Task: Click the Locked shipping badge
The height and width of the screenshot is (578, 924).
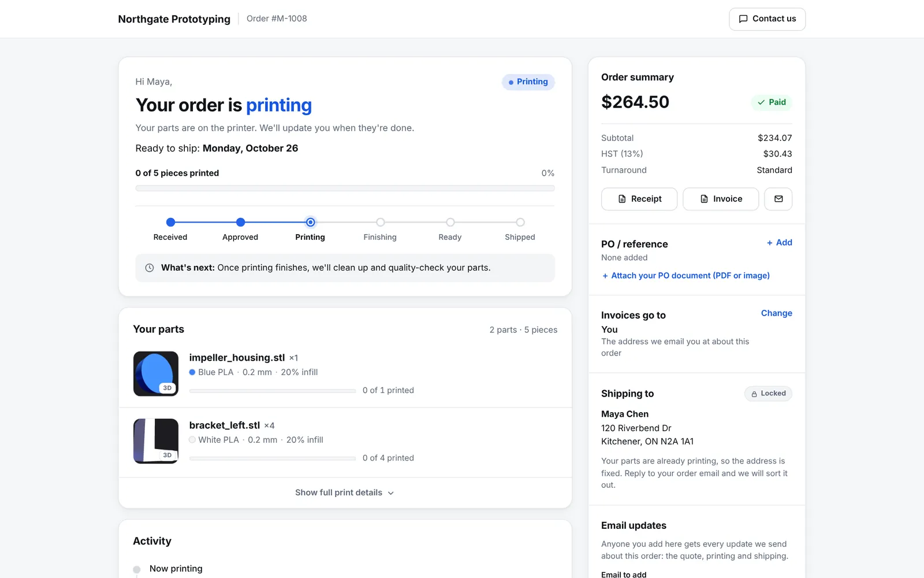Action: pyautogui.click(x=768, y=394)
